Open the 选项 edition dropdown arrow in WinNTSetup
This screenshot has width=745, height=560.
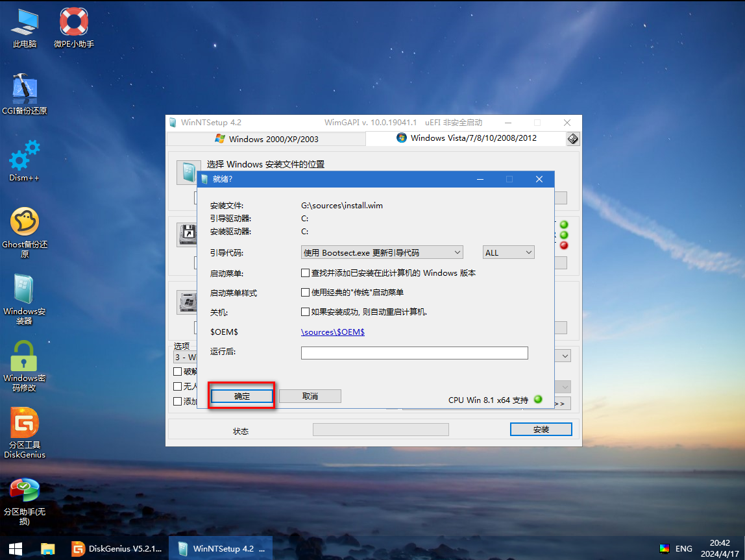pyautogui.click(x=565, y=356)
